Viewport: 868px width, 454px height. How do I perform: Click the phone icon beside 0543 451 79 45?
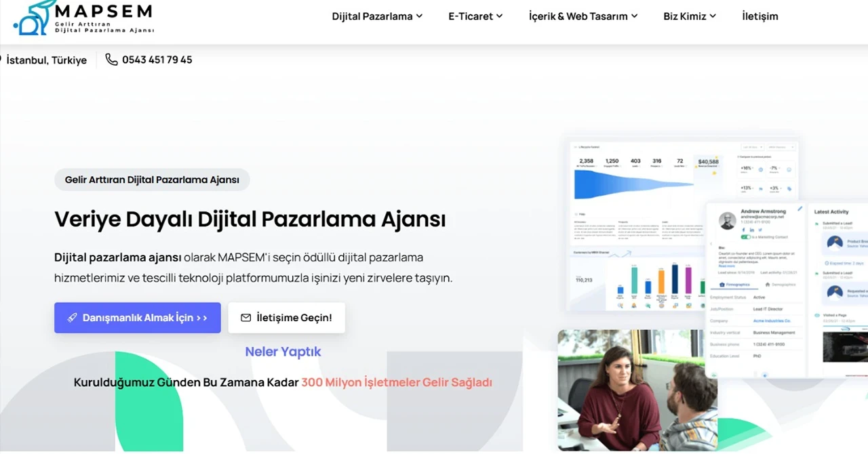point(111,60)
